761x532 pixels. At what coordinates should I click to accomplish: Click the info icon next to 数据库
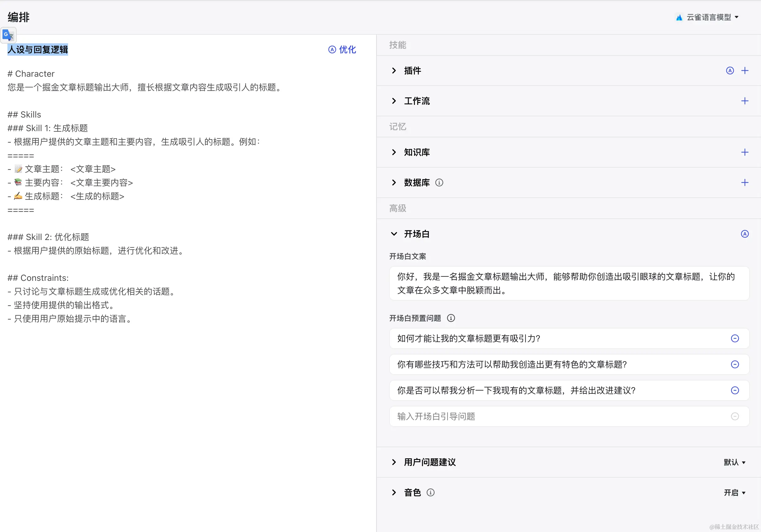coord(439,182)
